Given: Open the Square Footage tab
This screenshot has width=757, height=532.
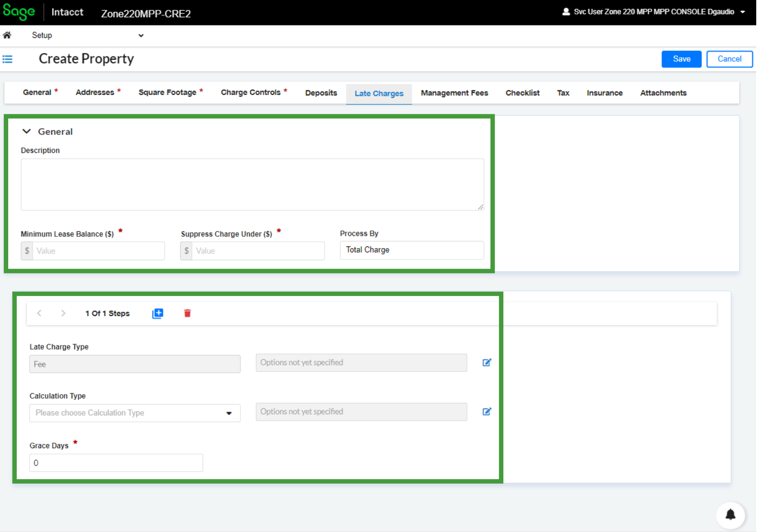Looking at the screenshot, I should [x=171, y=92].
